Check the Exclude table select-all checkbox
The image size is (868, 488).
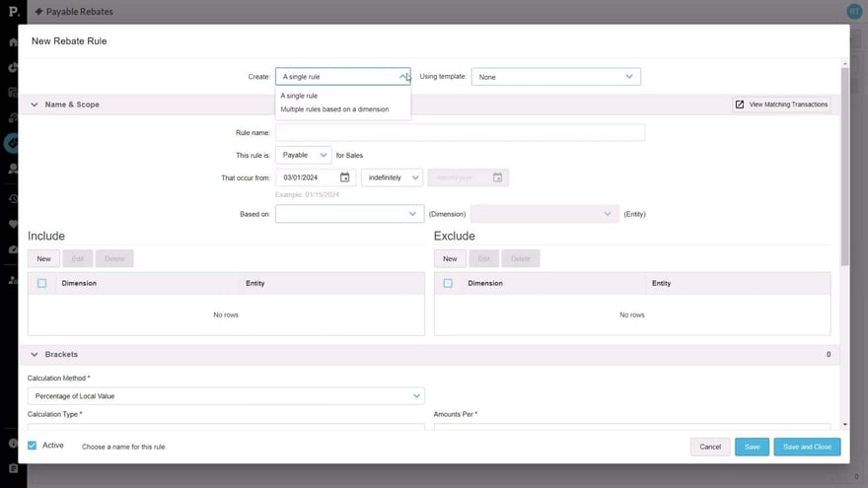tap(448, 283)
